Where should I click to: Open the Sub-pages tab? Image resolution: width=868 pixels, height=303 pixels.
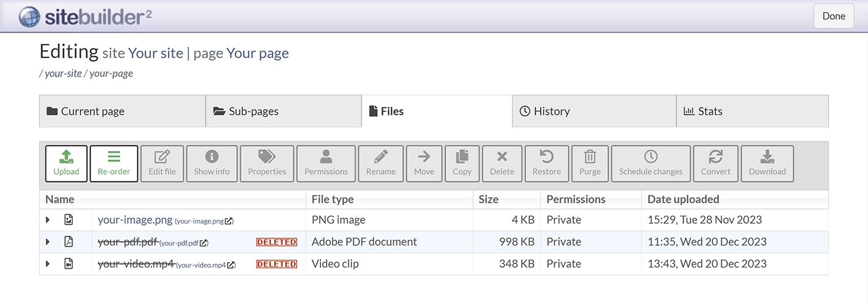point(283,111)
